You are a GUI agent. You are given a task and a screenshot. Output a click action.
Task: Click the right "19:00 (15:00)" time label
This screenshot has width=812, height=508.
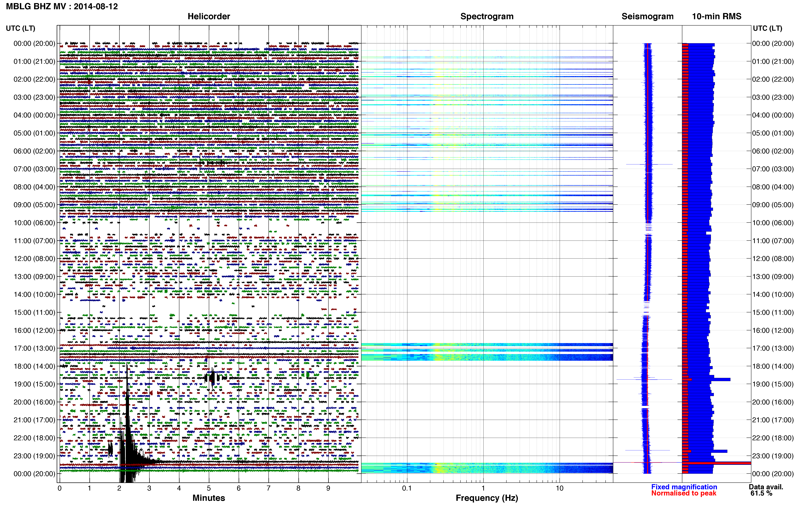pyautogui.click(x=773, y=384)
